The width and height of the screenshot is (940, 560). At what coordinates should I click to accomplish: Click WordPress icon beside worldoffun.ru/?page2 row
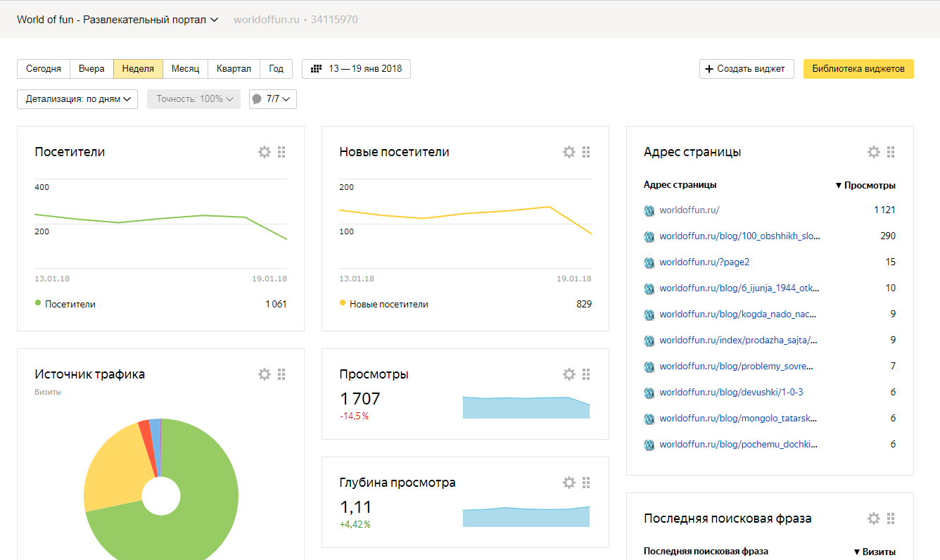click(649, 262)
